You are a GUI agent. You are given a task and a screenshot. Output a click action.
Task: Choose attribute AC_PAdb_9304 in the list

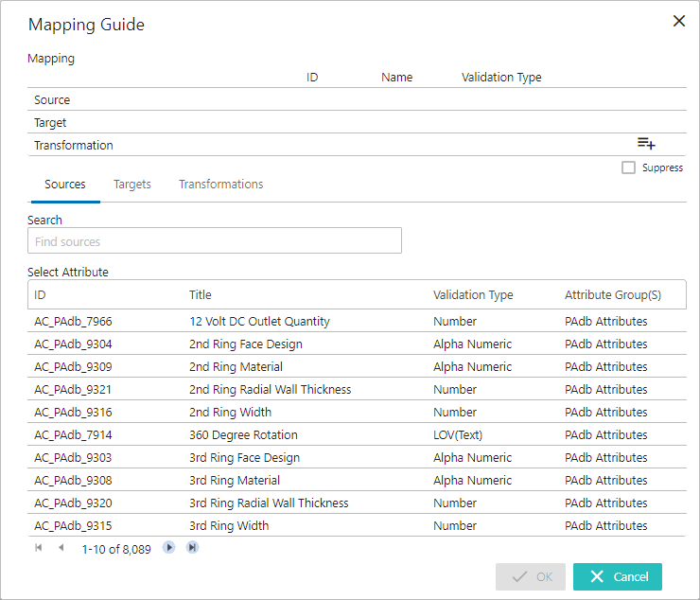[x=73, y=344]
